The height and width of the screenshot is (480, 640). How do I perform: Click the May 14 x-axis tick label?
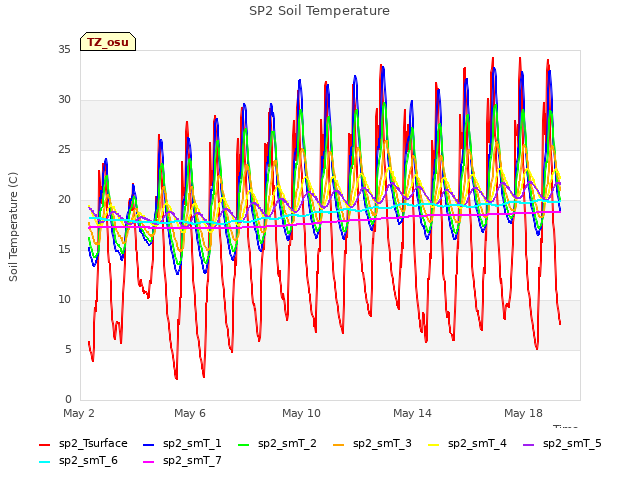click(412, 413)
